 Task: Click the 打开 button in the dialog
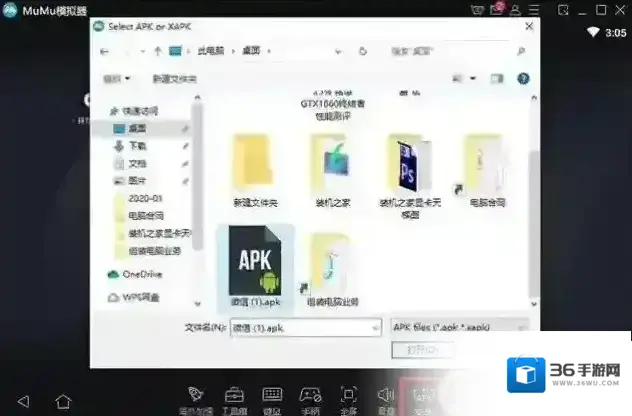[x=422, y=349]
